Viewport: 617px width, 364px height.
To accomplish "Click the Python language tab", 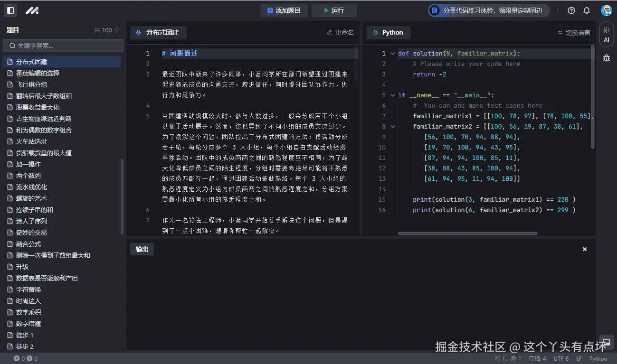I will pos(388,32).
